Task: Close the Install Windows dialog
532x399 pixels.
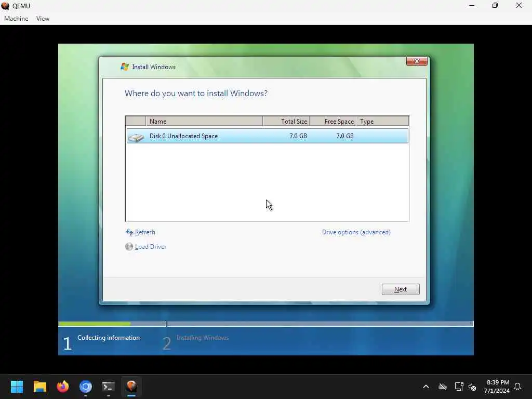Action: tap(417, 61)
